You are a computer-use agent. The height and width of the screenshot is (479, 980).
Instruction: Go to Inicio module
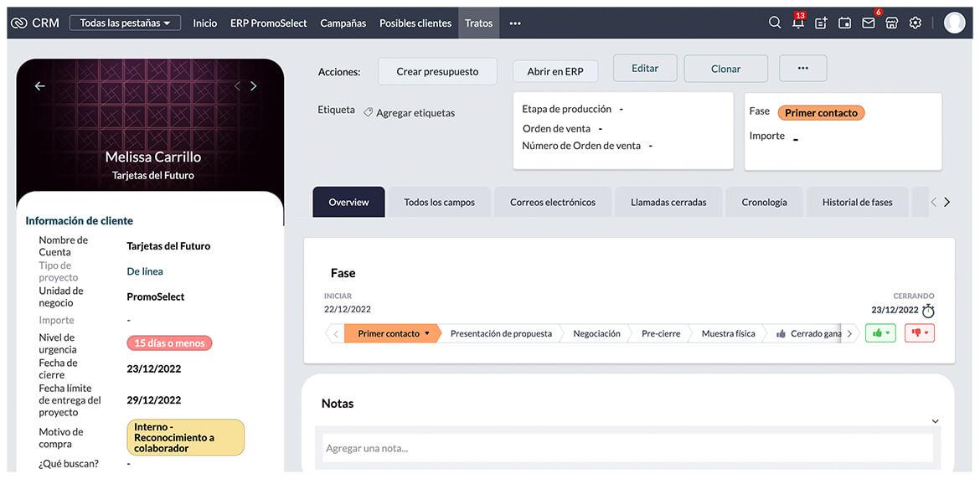(205, 23)
